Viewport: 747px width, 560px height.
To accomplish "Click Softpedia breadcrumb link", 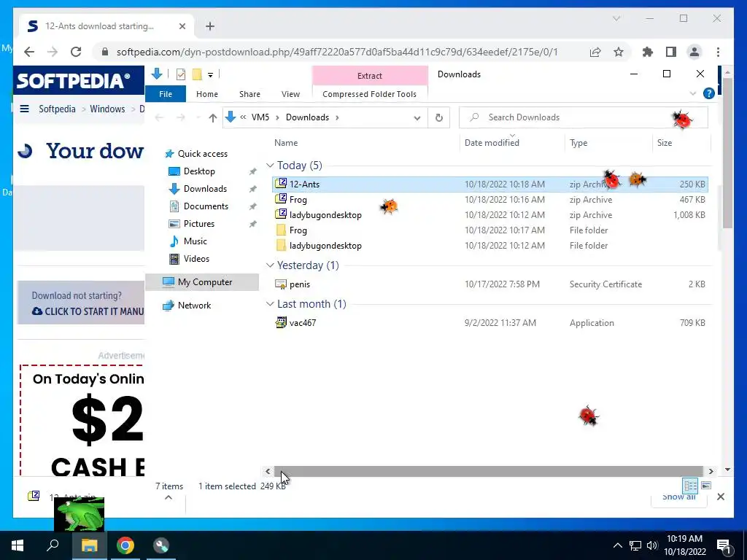I will (57, 109).
